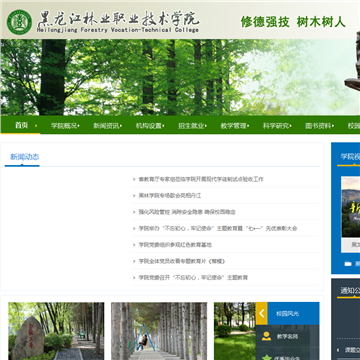The height and width of the screenshot is (360, 360).
Task: Open the 教学管理 menu
Action: pyautogui.click(x=235, y=126)
